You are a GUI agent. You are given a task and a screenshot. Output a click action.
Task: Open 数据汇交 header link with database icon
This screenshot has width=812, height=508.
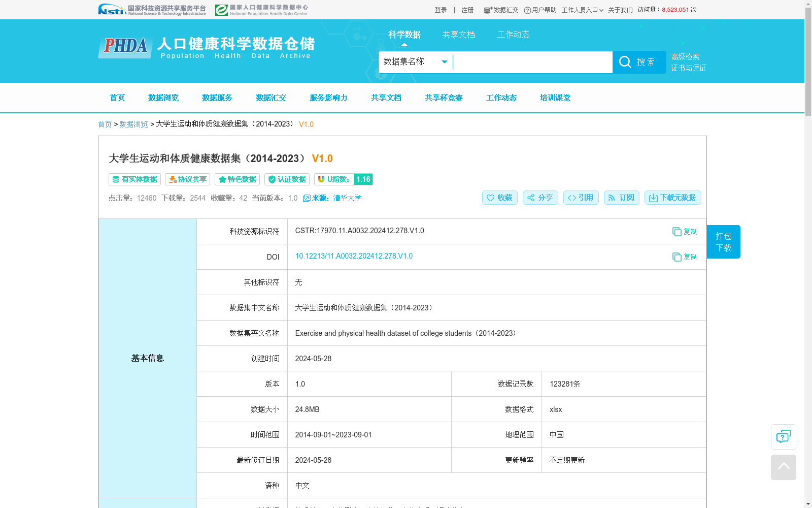pos(501,10)
